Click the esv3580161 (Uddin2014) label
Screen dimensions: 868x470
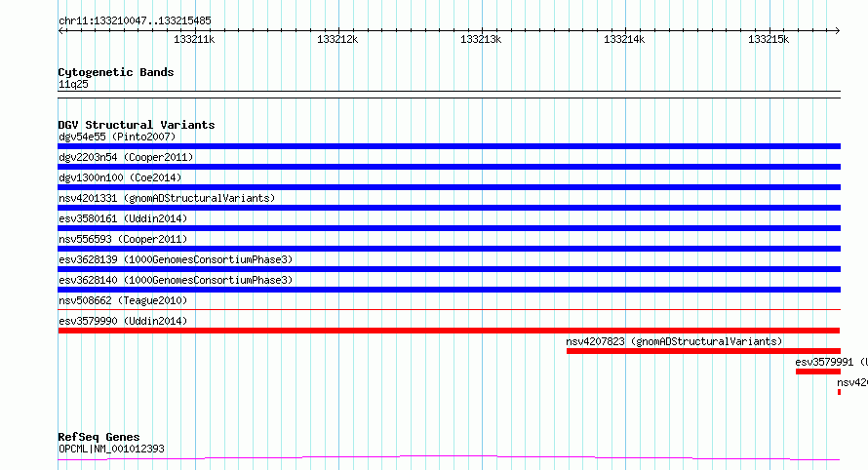coord(123,218)
